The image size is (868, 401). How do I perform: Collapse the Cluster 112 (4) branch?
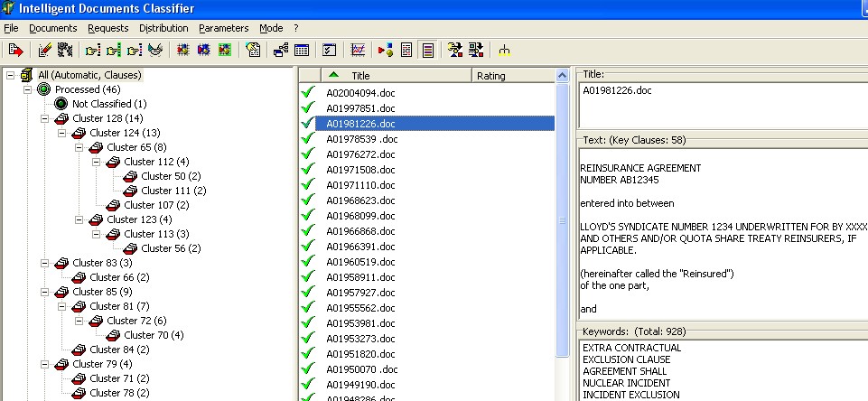(x=97, y=162)
